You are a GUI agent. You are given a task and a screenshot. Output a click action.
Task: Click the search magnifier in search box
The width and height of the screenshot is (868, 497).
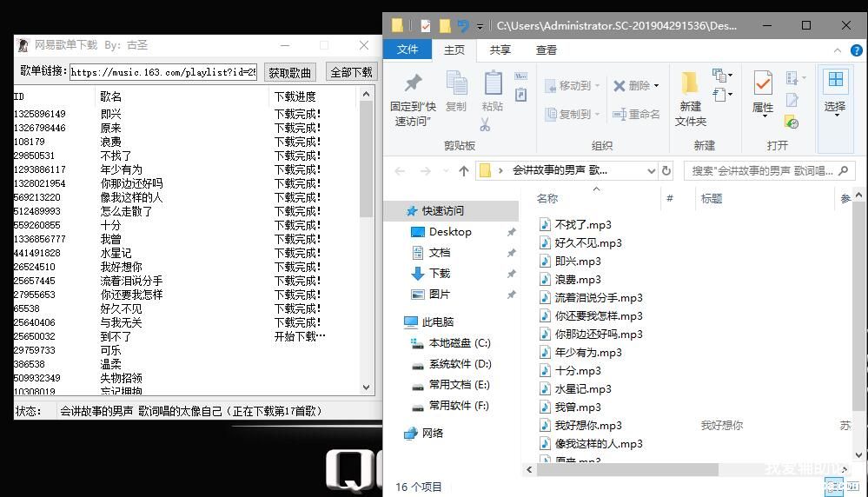pyautogui.click(x=845, y=170)
